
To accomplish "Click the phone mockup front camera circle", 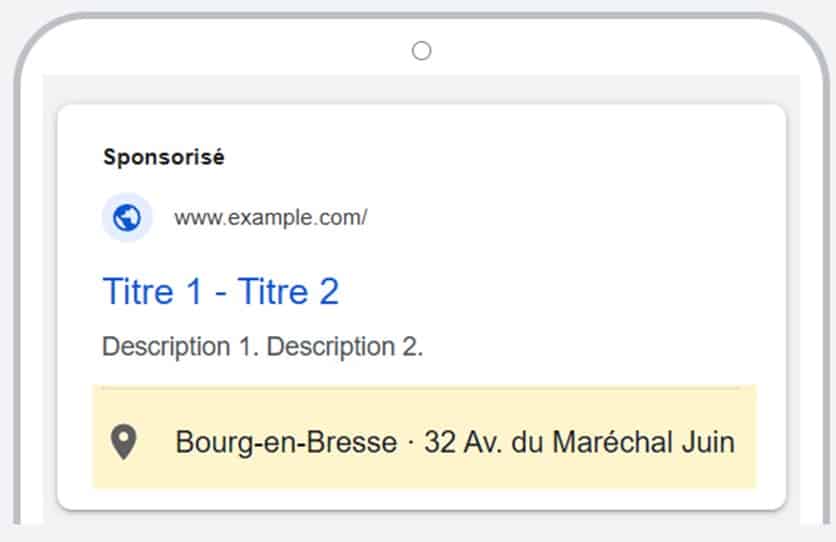I will 422,51.
